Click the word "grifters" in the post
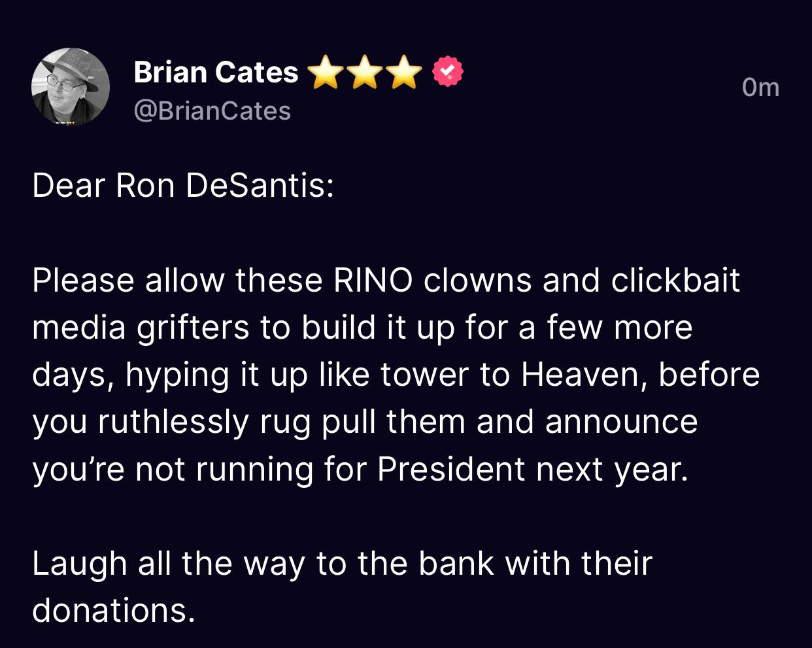This screenshot has height=648, width=812. point(193,328)
